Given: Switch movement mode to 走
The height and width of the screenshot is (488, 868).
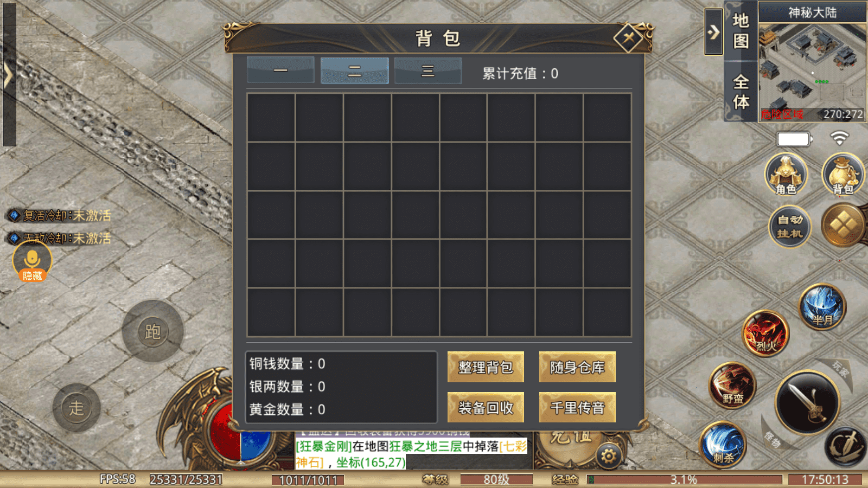Looking at the screenshot, I should click(x=76, y=408).
